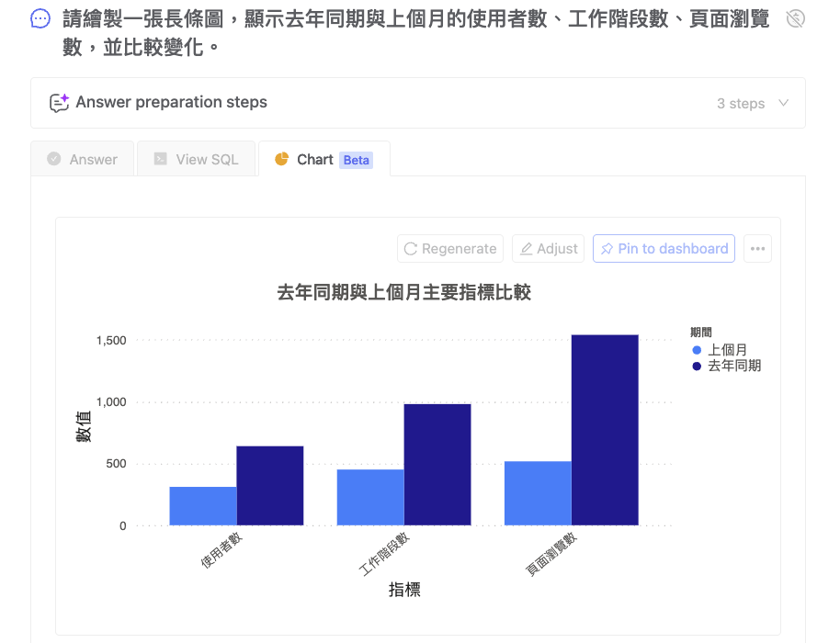Click the pie chart icon on Chart tab
The height and width of the screenshot is (643, 840).
(x=282, y=159)
